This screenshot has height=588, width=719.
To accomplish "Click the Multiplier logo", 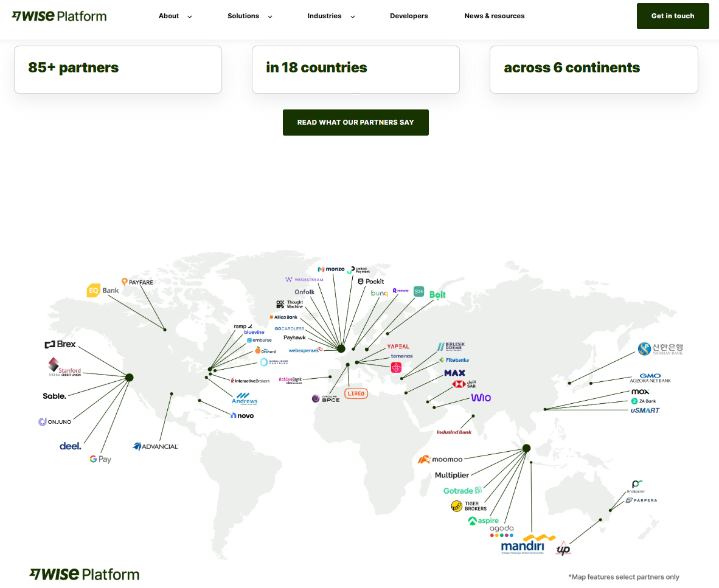I will pyautogui.click(x=452, y=476).
